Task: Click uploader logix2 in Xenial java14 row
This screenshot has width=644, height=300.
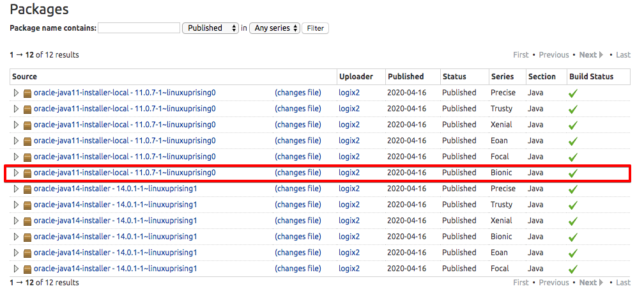Action: 349,221
